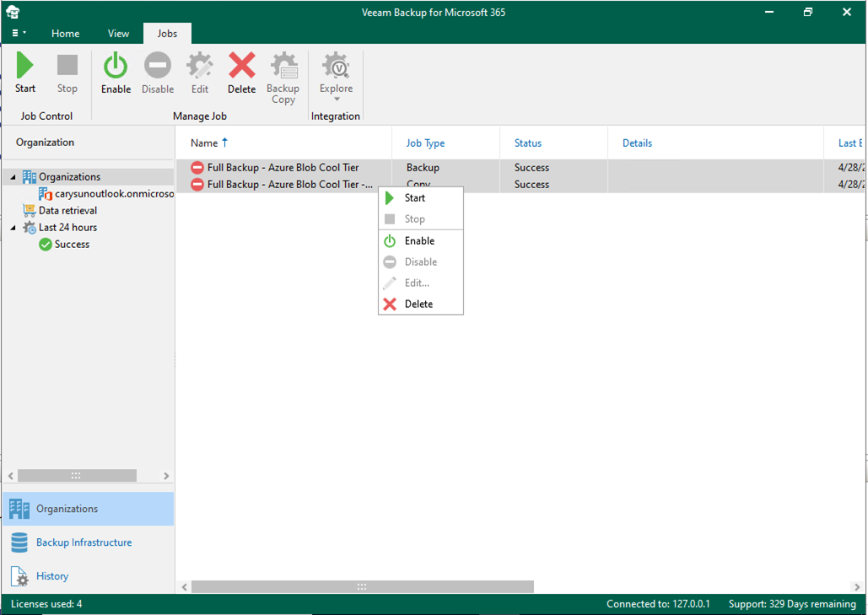The width and height of the screenshot is (868, 615).
Task: Click the tree pane scroll-right arrow
Action: tap(166, 476)
